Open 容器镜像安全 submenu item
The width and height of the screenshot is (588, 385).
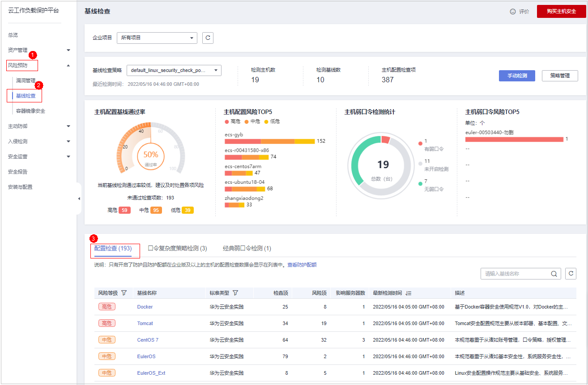[x=30, y=111]
